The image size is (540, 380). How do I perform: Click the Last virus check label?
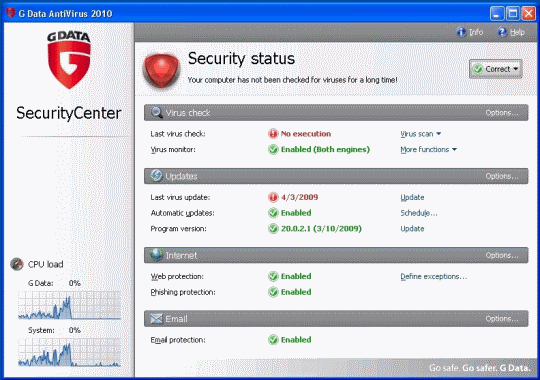178,134
